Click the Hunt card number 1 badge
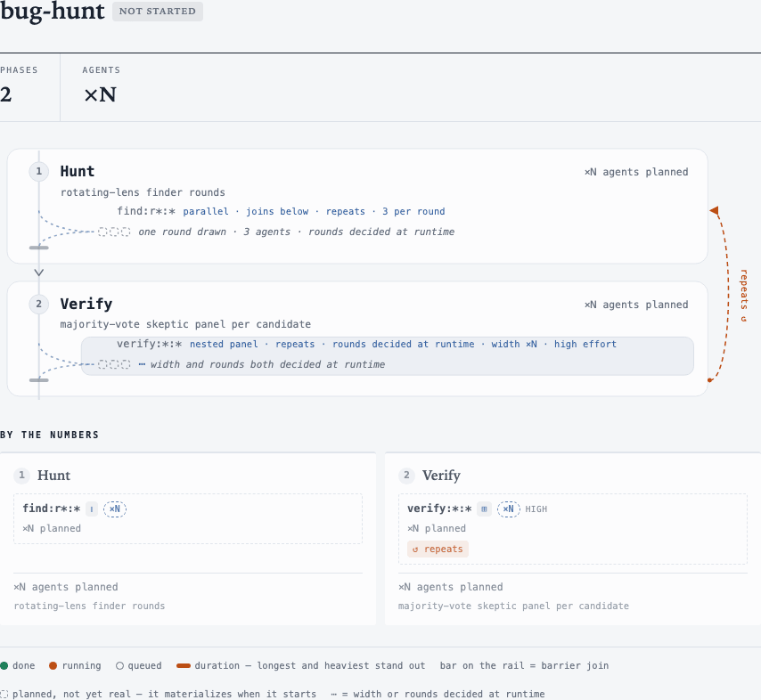The width and height of the screenshot is (761, 700). pos(21,476)
